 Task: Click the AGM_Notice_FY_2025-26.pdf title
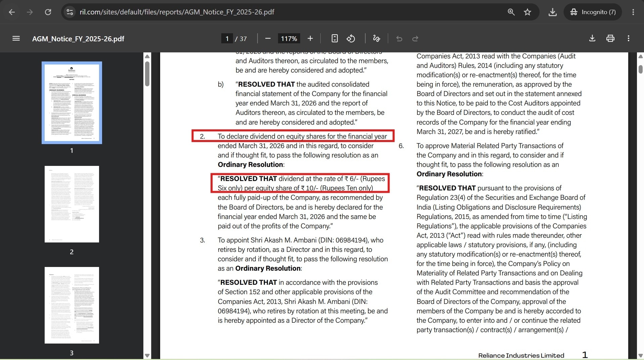(x=78, y=39)
